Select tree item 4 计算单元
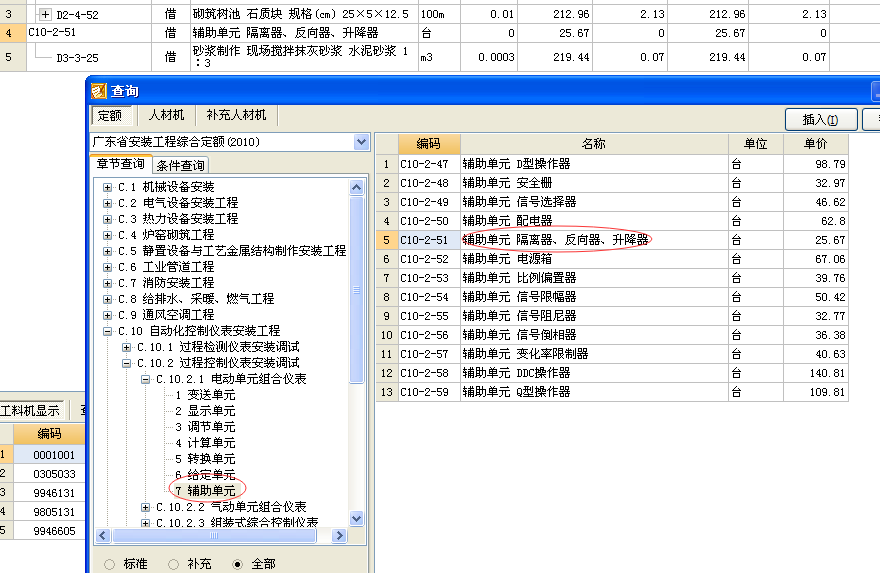880x573 pixels. pyautogui.click(x=205, y=443)
